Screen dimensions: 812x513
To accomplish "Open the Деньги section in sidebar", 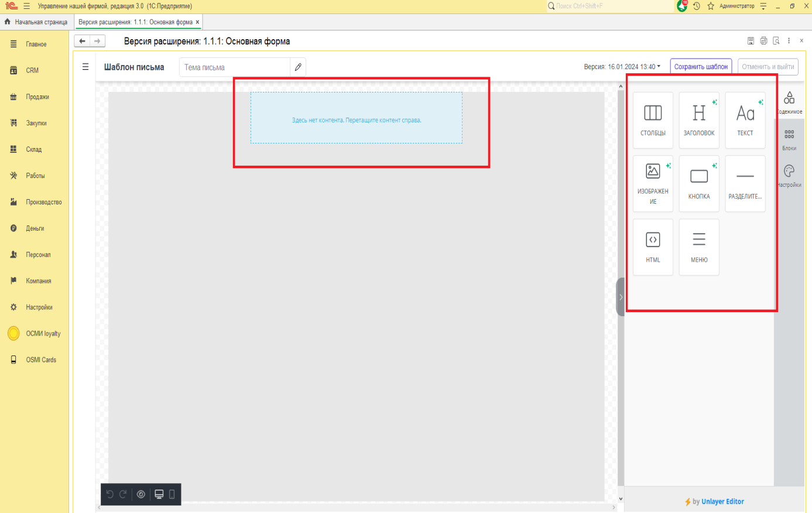I will tap(35, 228).
